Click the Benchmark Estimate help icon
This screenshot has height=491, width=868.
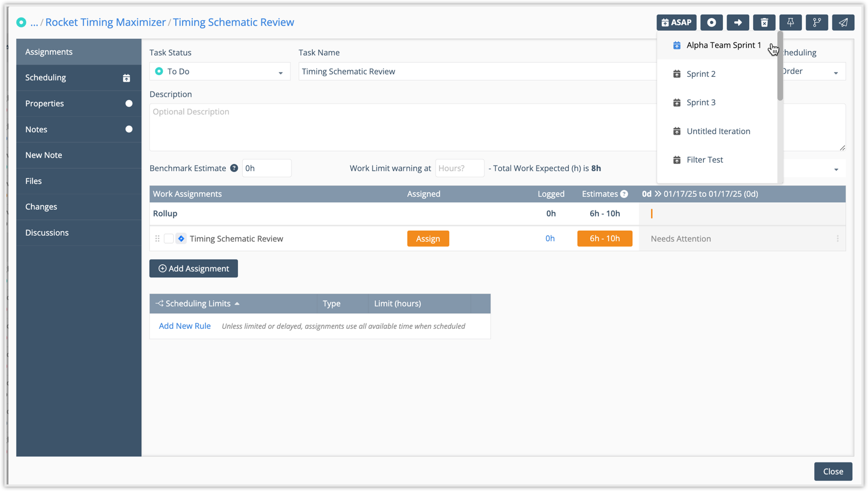click(x=234, y=168)
